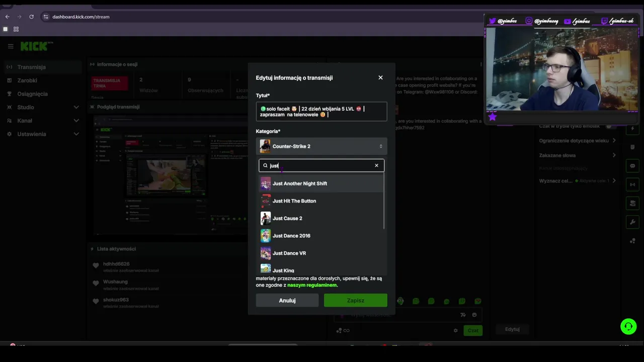The image size is (644, 362).
Task: Open the emoji picker in chat input
Action: point(474,315)
